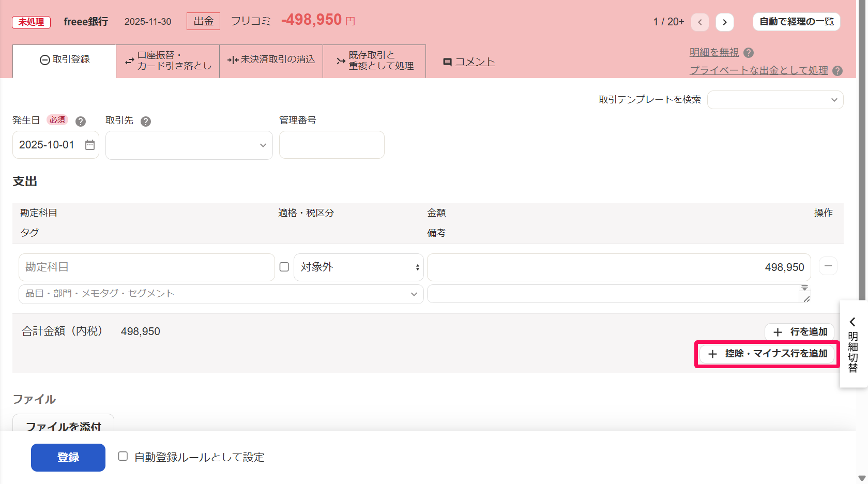
Task: Click the 発生日 date input field
Action: point(56,145)
